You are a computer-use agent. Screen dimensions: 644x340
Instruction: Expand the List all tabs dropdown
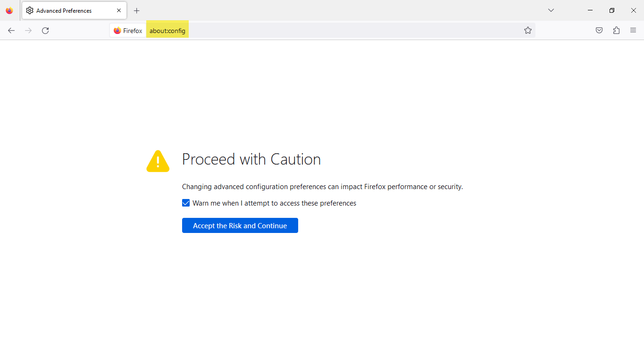551,10
